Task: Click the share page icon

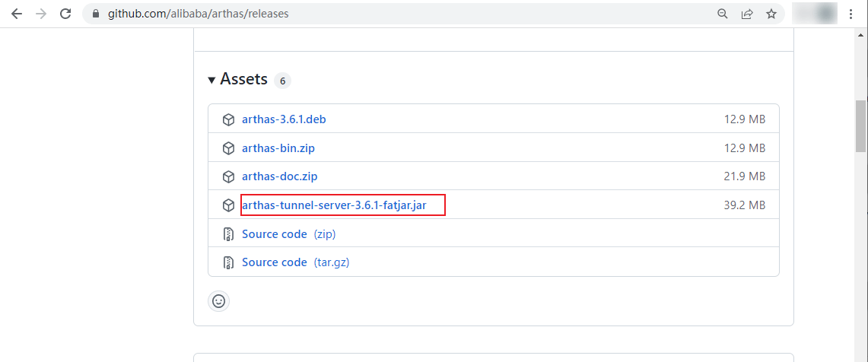Action: click(747, 14)
